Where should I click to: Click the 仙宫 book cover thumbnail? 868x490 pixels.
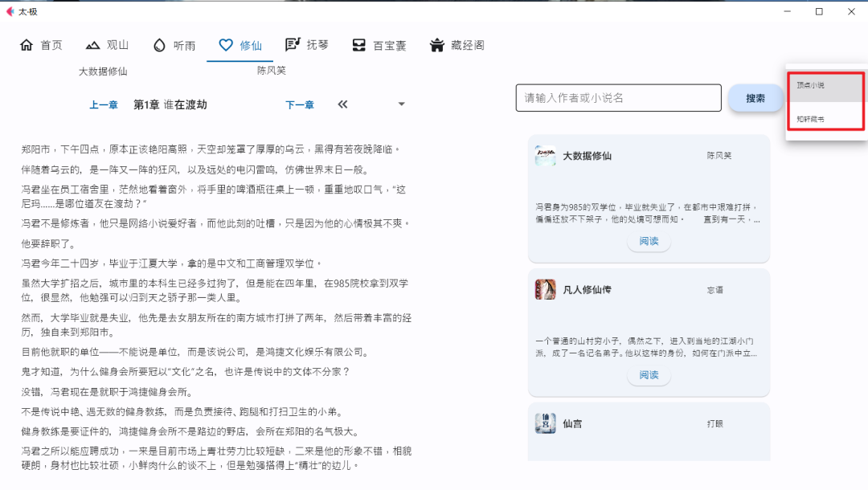click(545, 423)
